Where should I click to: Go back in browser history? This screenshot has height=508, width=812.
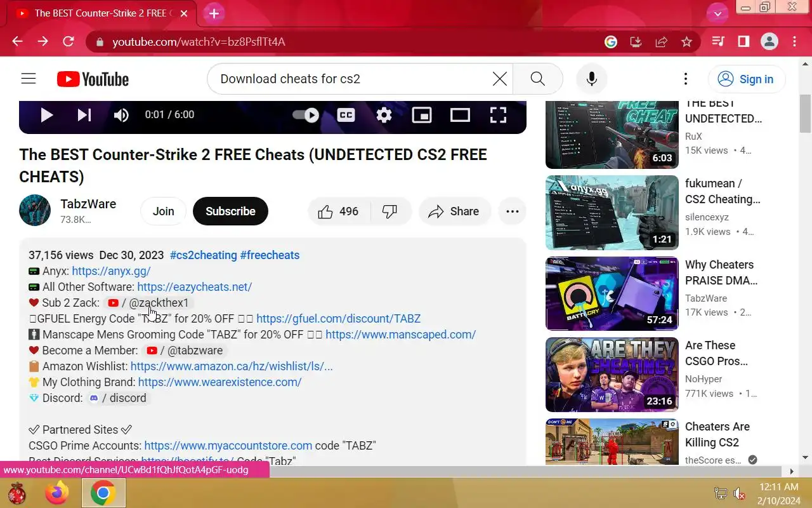17,41
